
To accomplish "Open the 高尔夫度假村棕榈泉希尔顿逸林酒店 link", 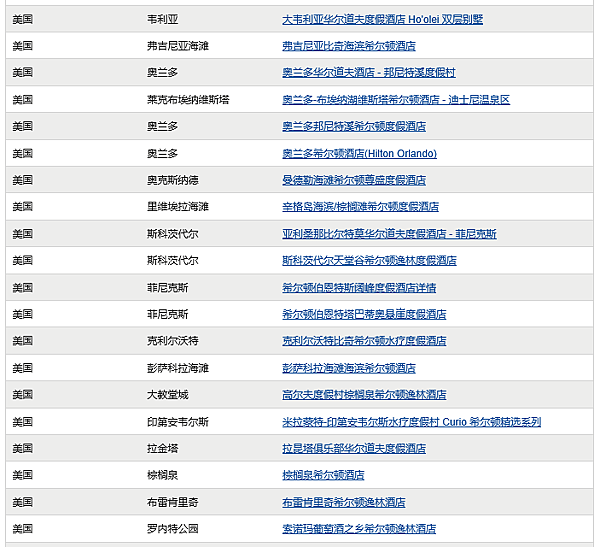I will pyautogui.click(x=364, y=395).
